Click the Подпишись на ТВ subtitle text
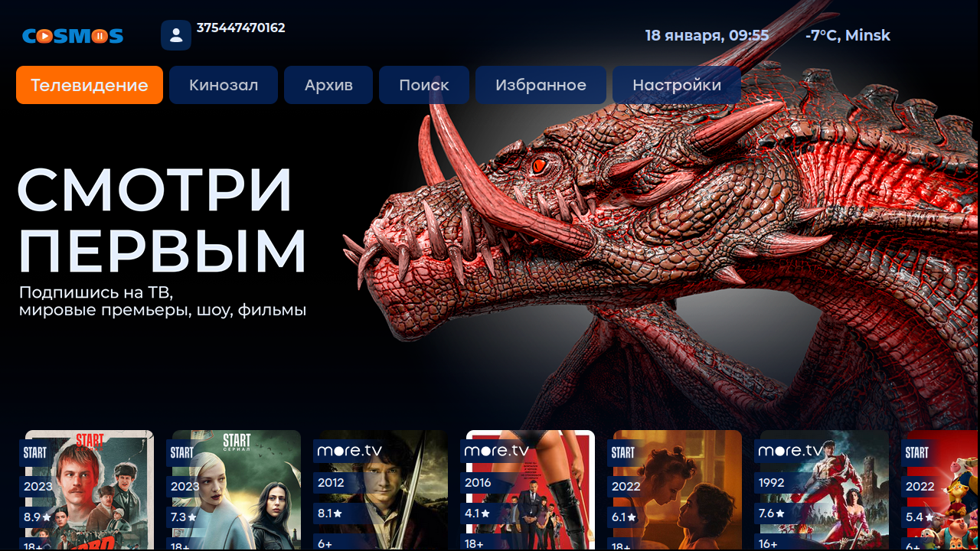This screenshot has height=551, width=980. 162,302
